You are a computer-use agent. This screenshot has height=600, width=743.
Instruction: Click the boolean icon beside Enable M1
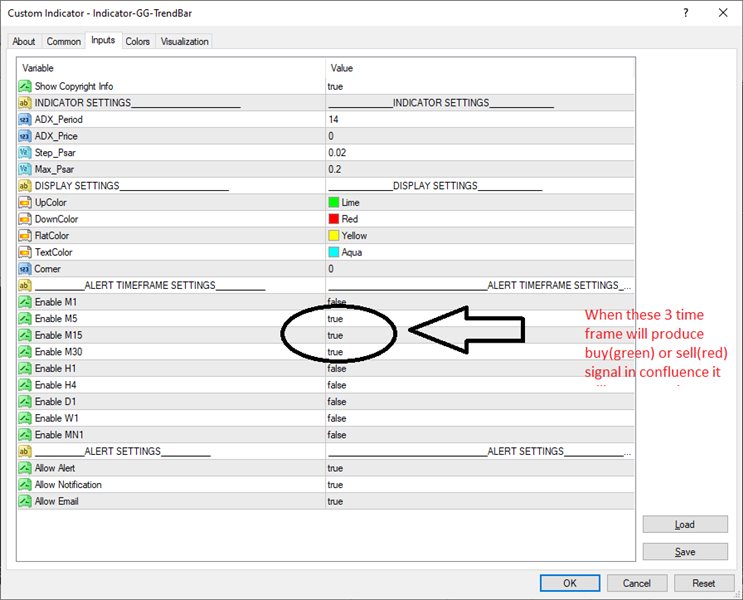pyautogui.click(x=25, y=302)
